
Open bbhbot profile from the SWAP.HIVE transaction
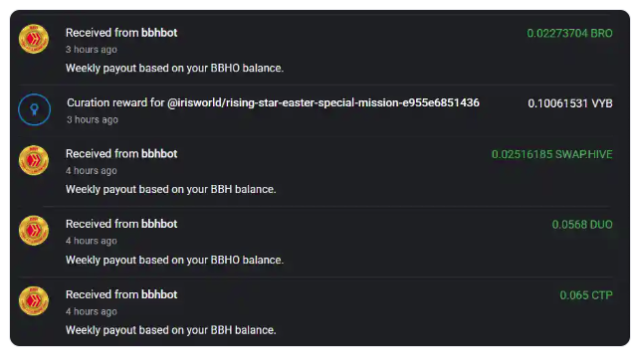point(159,154)
